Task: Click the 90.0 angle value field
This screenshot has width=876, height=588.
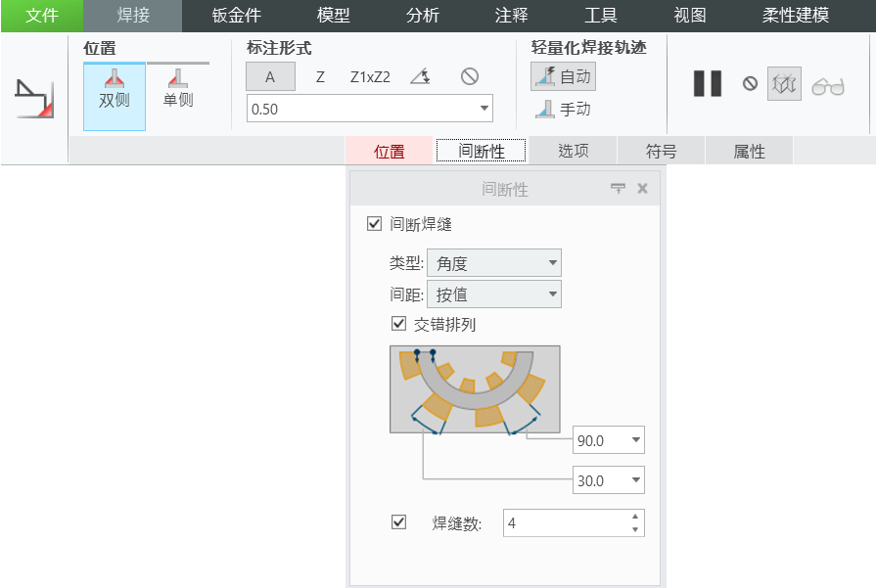Action: point(598,440)
